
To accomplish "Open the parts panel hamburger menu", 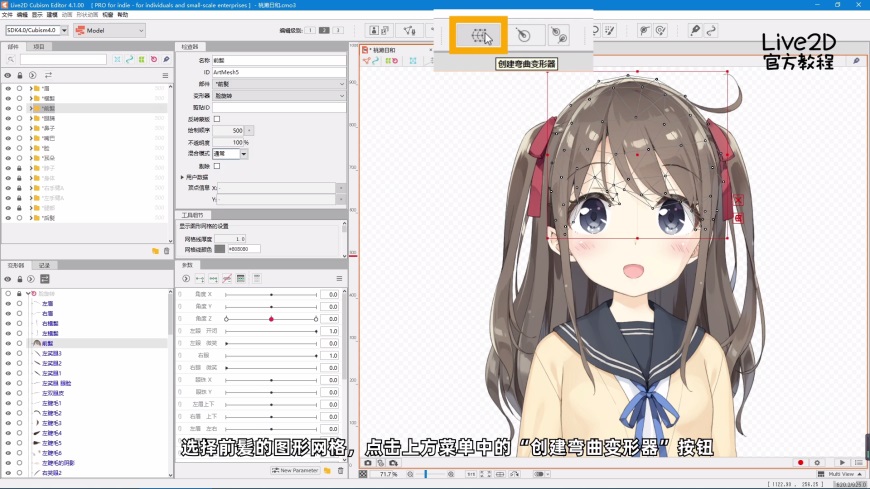I will (165, 75).
